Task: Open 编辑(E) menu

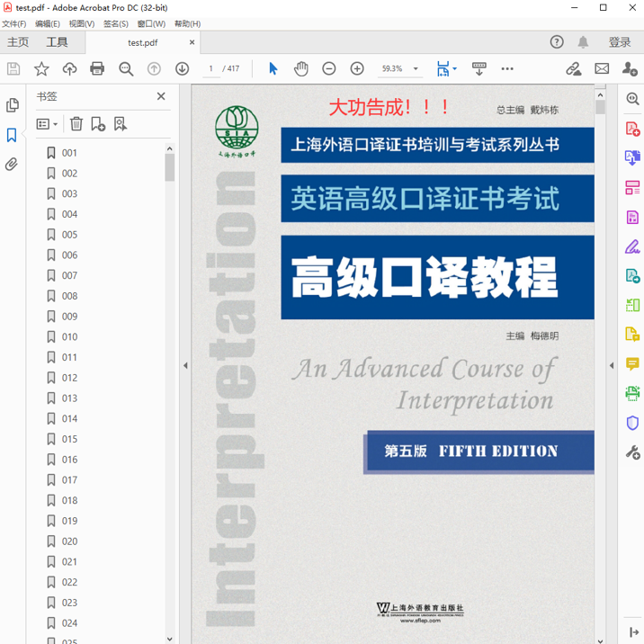Action: (48, 23)
